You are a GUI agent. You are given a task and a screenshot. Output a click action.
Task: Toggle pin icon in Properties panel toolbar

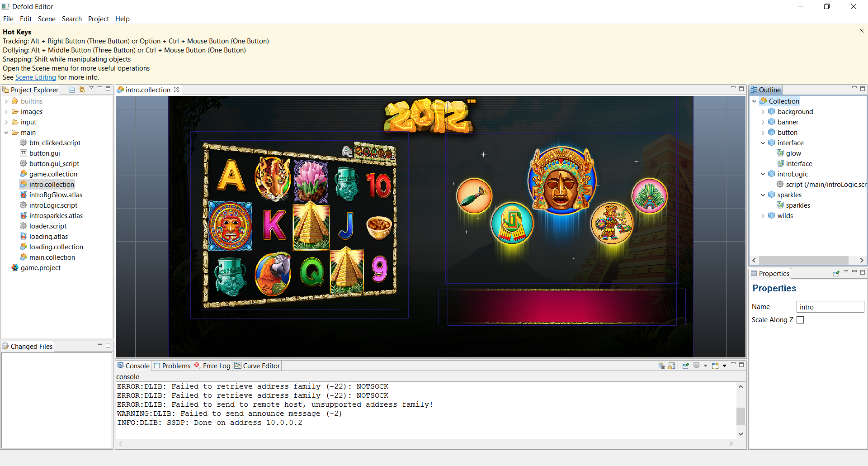836,273
